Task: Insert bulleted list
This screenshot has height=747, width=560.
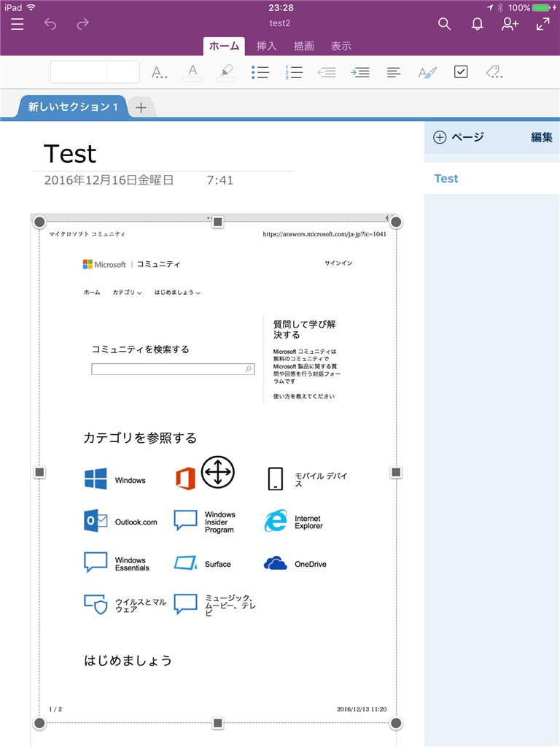Action: [x=260, y=72]
